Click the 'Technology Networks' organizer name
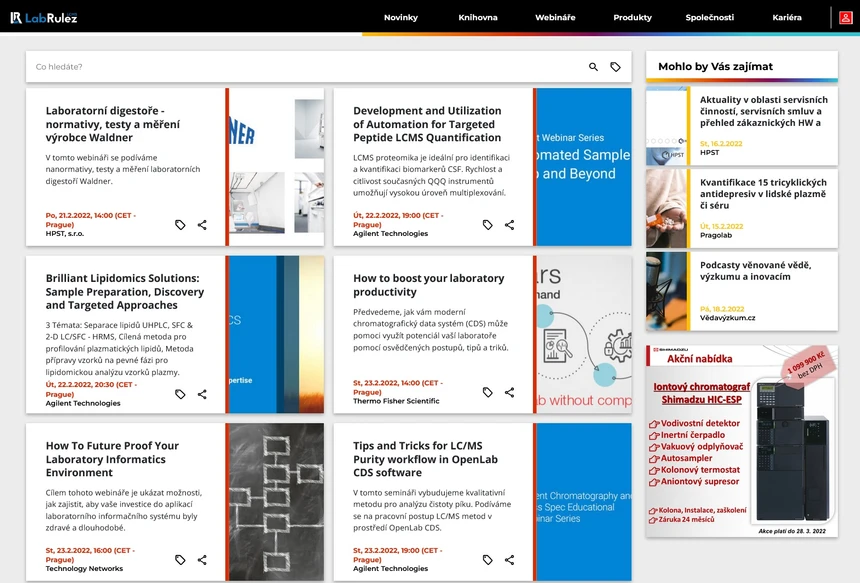The height and width of the screenshot is (583, 860). 84,569
